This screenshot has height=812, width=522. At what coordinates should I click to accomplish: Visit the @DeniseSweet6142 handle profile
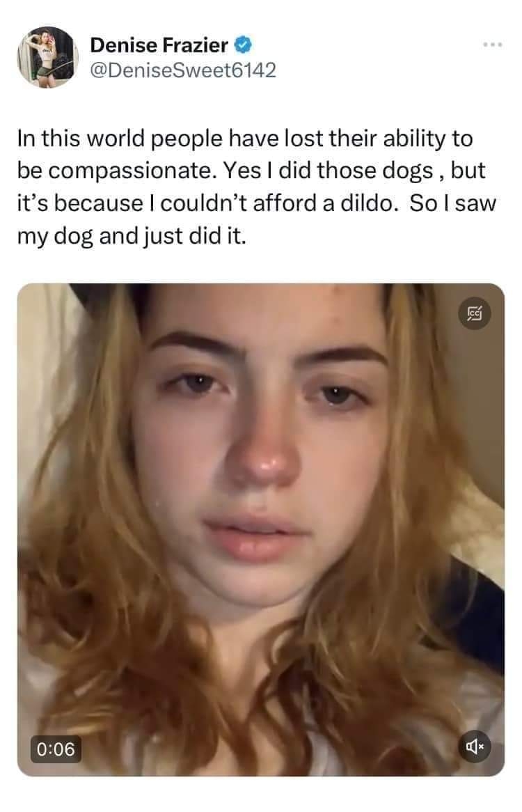(x=183, y=70)
